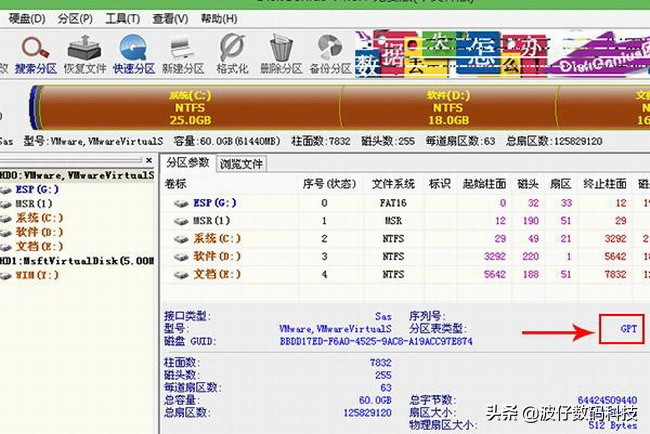Viewport: 650px width, 434px height.
Task: Select the 系统(C:) 25.0GB partition bar
Action: point(190,108)
